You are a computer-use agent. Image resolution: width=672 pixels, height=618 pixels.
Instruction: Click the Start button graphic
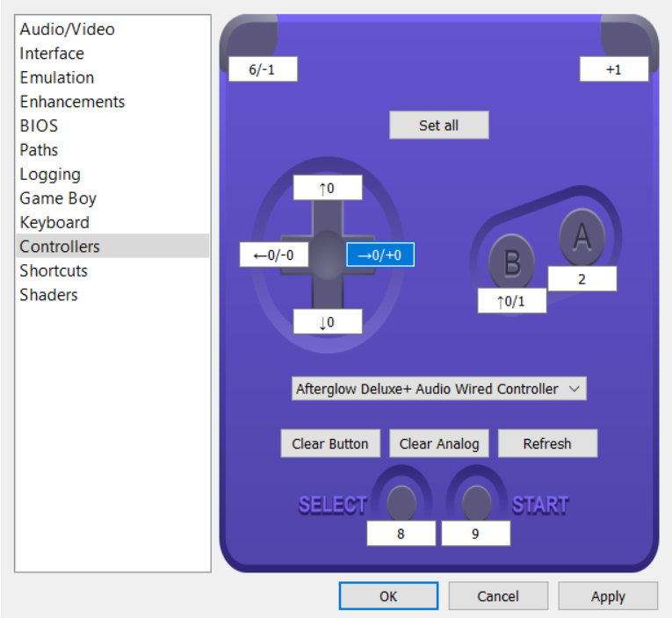coord(476,501)
